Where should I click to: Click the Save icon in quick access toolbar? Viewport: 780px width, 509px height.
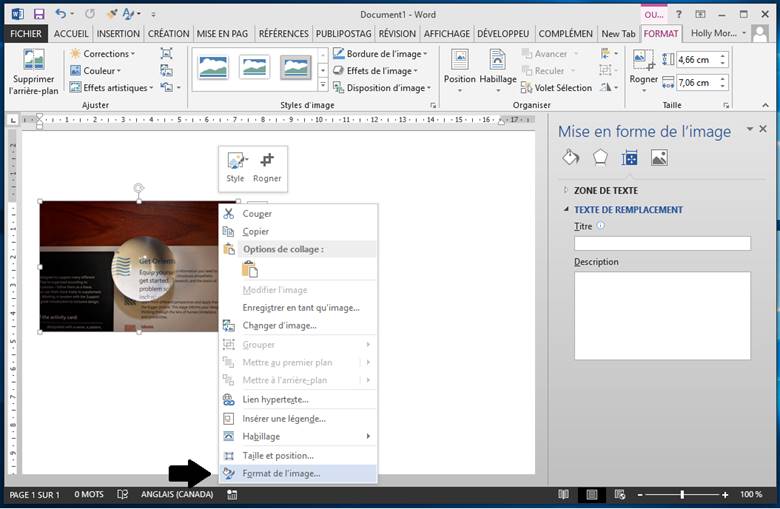click(39, 15)
